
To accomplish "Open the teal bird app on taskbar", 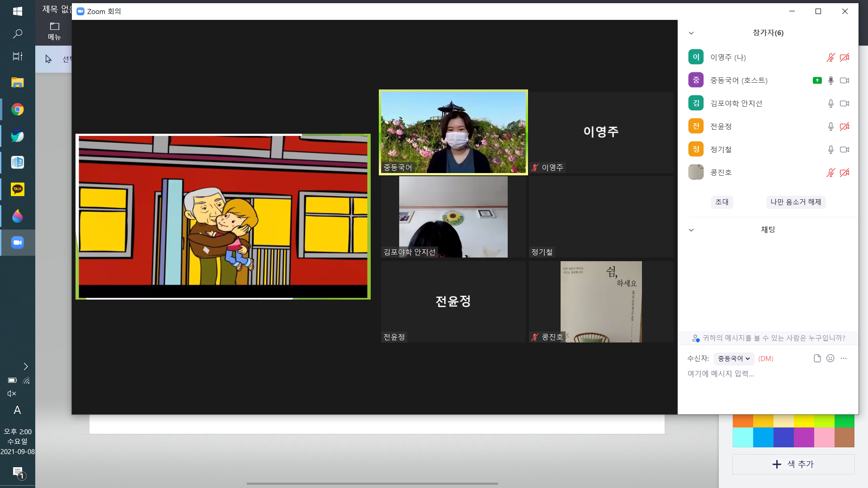I will pos(18,136).
